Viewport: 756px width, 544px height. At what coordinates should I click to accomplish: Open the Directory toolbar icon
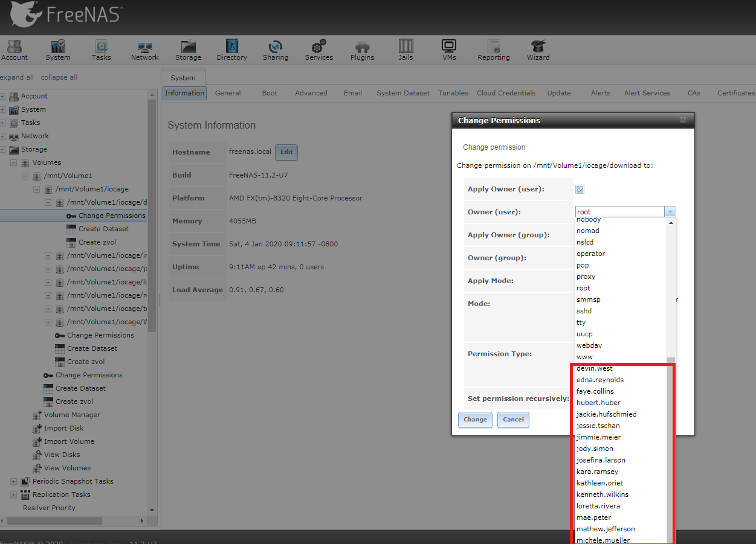[x=232, y=50]
